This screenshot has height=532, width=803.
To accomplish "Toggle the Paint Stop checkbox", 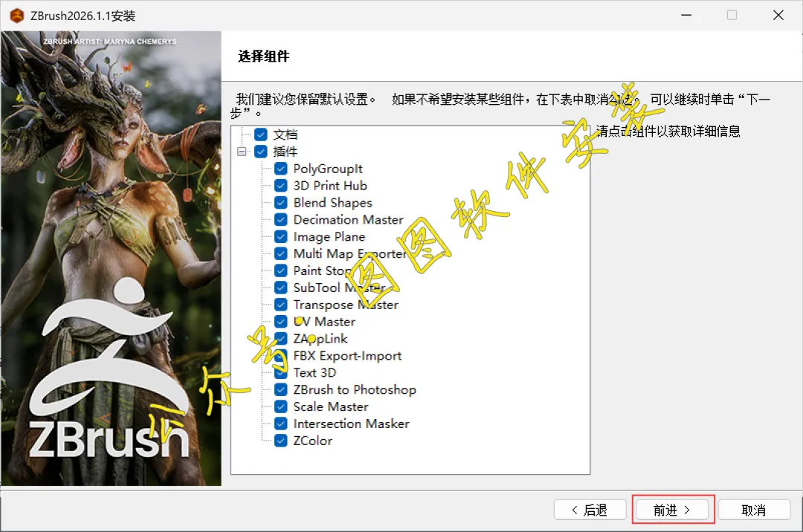I will click(x=280, y=270).
